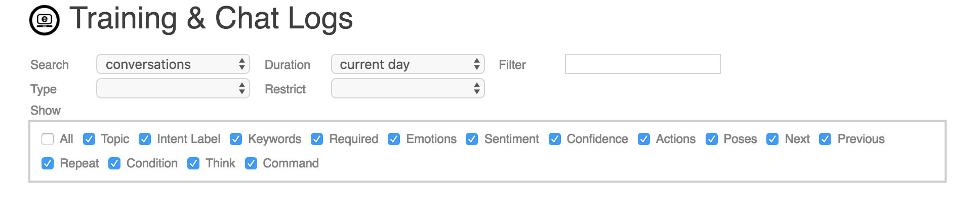Uncheck the Intent Label checkbox

pos(145,139)
